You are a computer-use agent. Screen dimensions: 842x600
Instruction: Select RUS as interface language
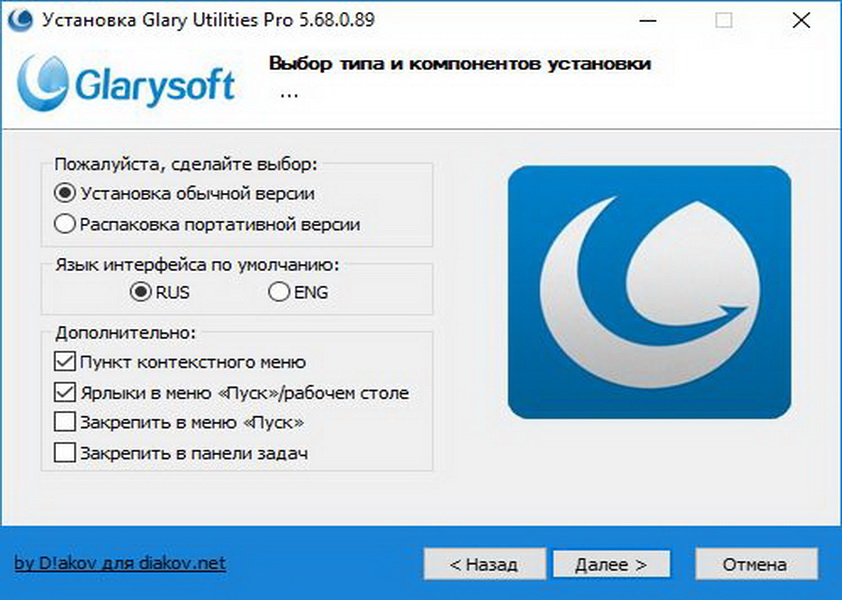(140, 293)
